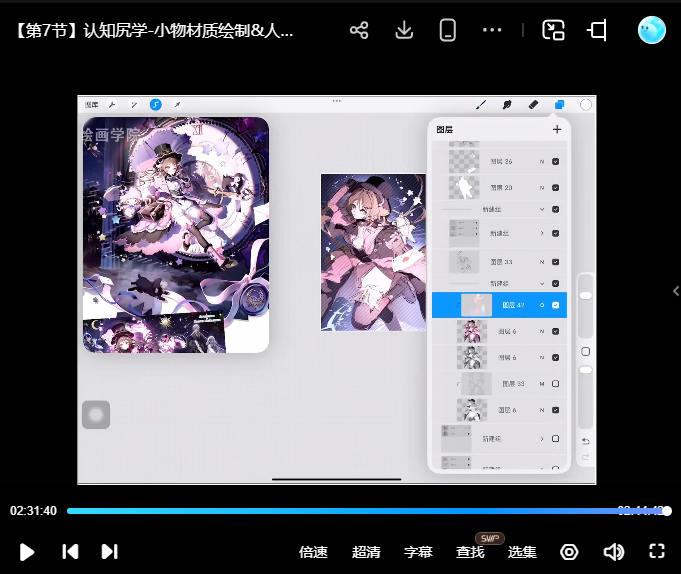The image size is (681, 574).
Task: Open the 超清 video quality menu
Action: pyautogui.click(x=366, y=552)
